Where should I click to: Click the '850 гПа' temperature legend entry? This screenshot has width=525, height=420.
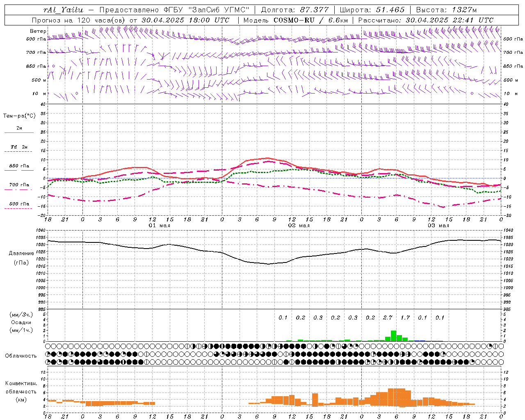(19, 166)
